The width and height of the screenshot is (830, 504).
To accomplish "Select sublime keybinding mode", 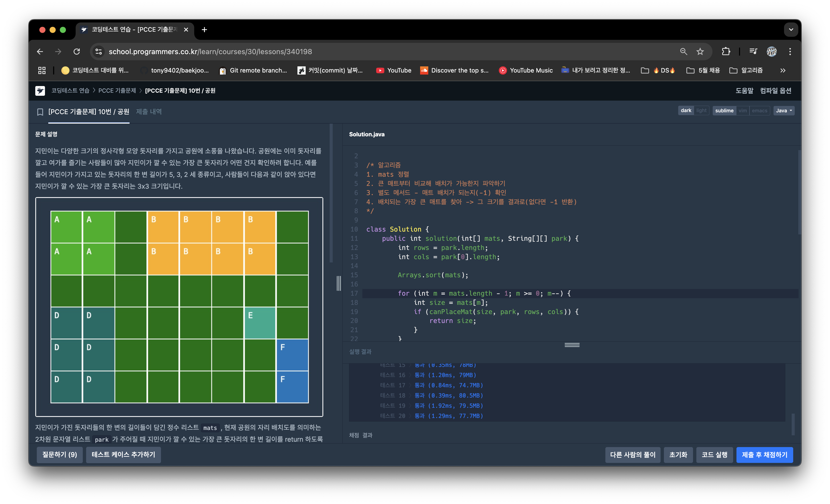I will (x=724, y=110).
